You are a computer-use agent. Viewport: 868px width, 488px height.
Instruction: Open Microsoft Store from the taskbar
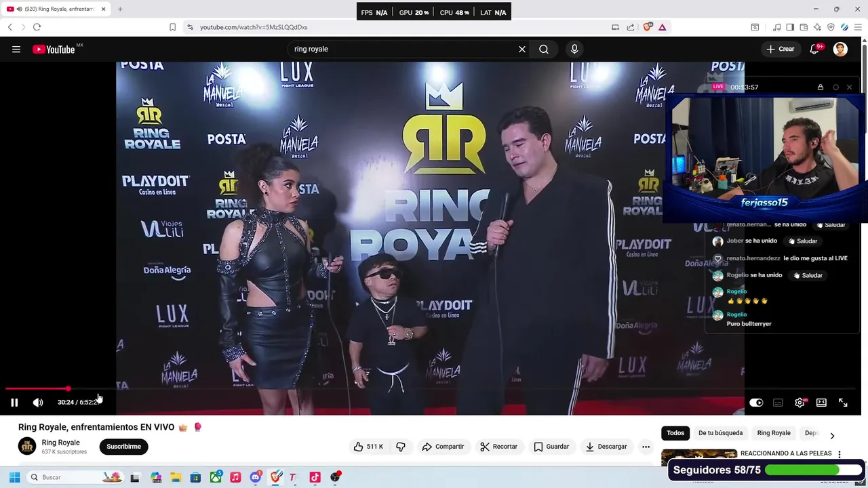[195, 477]
